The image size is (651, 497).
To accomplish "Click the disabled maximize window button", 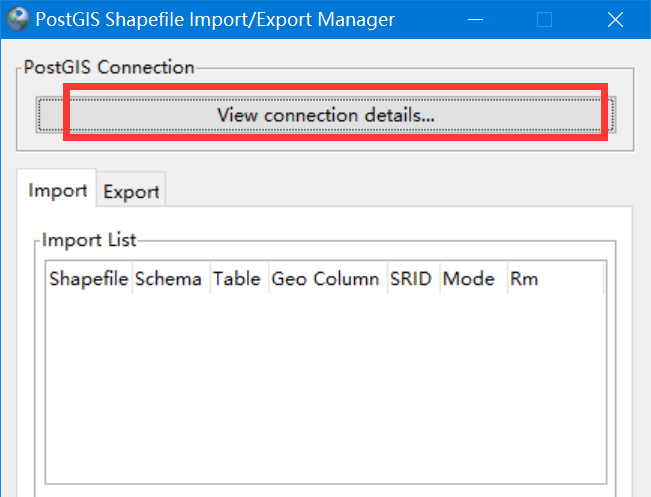I will [x=545, y=19].
